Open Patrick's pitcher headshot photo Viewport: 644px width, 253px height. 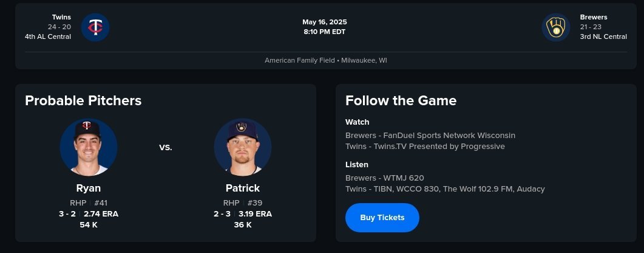(243, 147)
